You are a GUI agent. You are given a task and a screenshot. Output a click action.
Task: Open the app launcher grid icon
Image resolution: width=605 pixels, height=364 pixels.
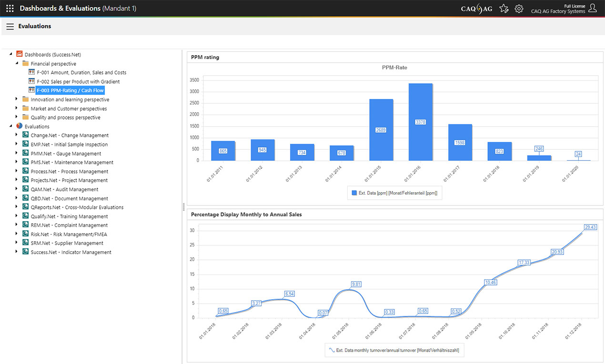point(10,8)
